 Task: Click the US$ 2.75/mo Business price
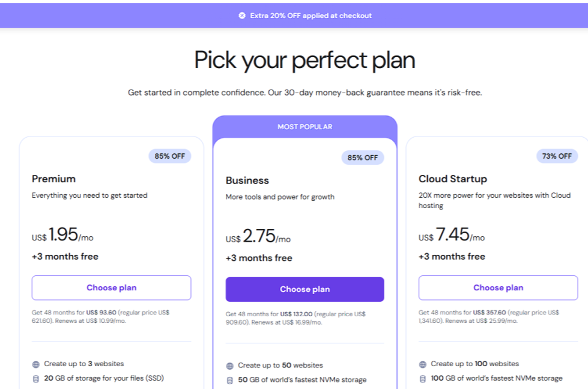[x=258, y=237]
